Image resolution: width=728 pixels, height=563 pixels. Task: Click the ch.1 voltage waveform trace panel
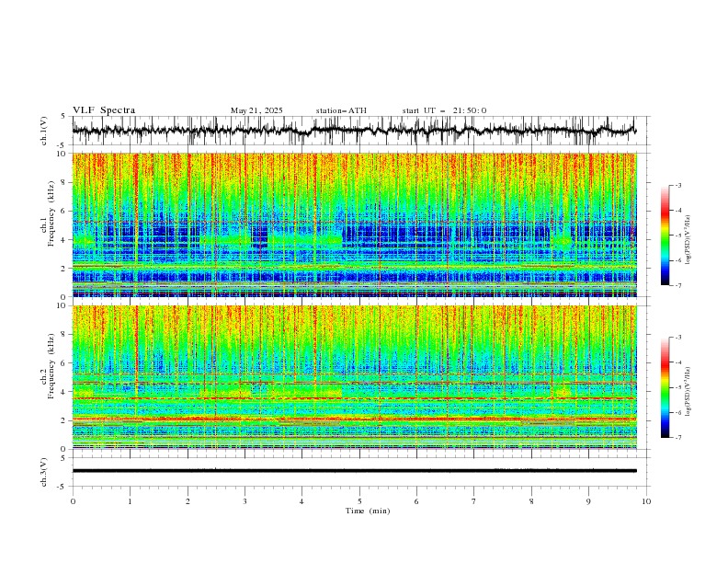click(x=361, y=131)
